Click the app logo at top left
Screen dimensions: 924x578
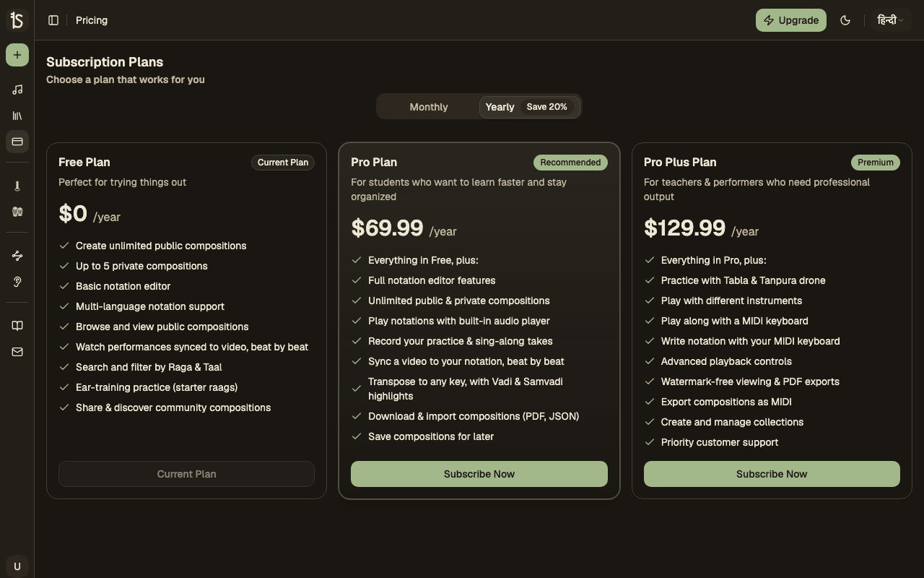[x=17, y=20]
